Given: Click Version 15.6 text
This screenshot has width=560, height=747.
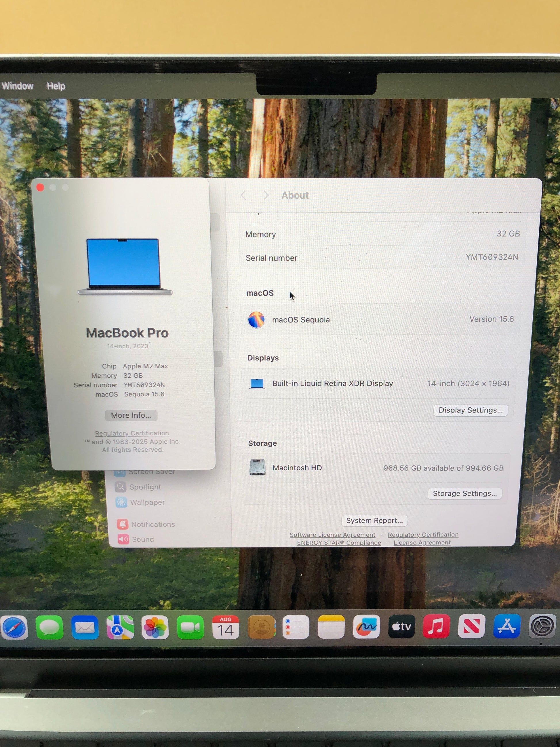Looking at the screenshot, I should (x=492, y=319).
